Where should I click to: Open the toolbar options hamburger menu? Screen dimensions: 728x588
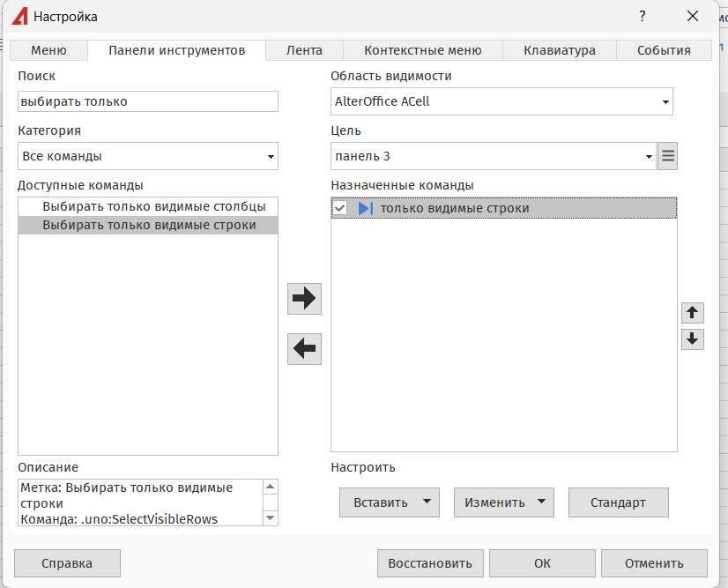tap(668, 157)
